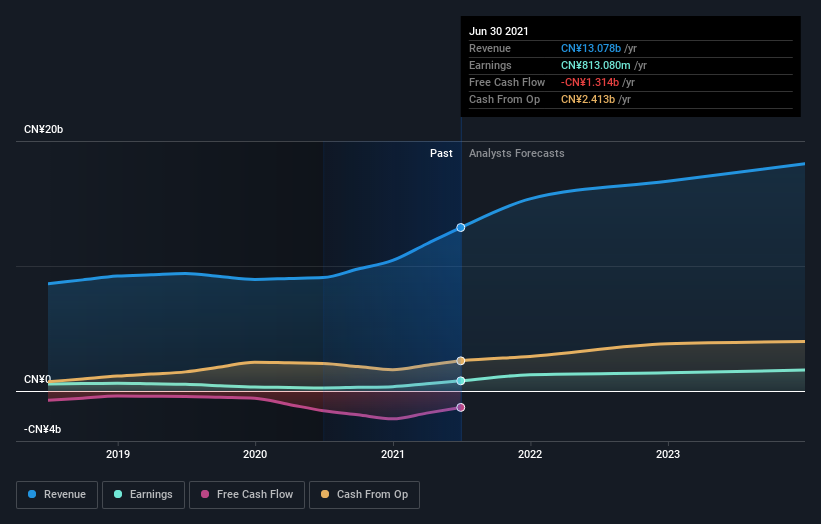The width and height of the screenshot is (821, 524).
Task: Select the Free Cash Flow data point marker
Action: (x=461, y=407)
